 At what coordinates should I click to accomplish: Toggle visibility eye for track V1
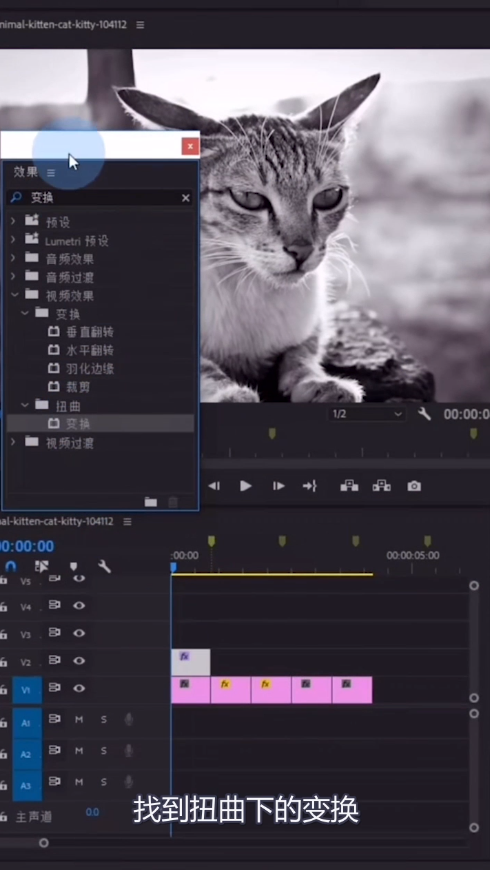pos(79,689)
